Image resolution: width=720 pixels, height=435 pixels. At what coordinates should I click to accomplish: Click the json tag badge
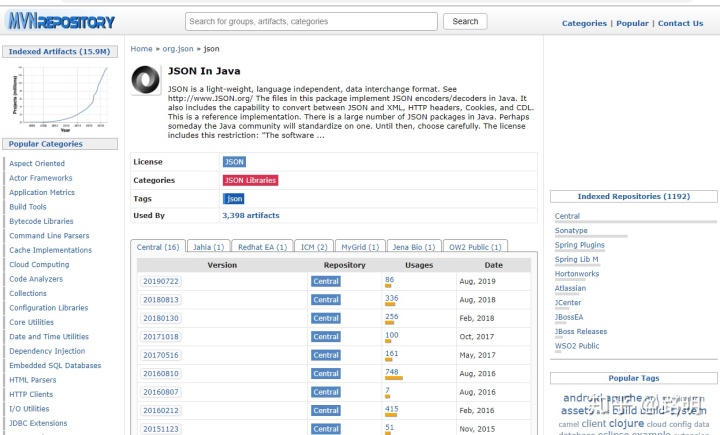point(234,198)
